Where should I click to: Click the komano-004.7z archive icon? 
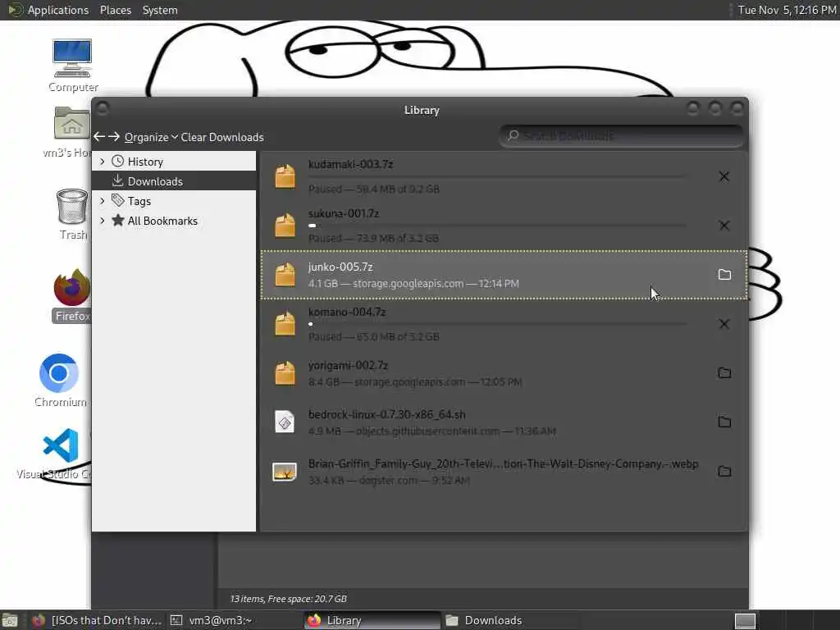[285, 324]
